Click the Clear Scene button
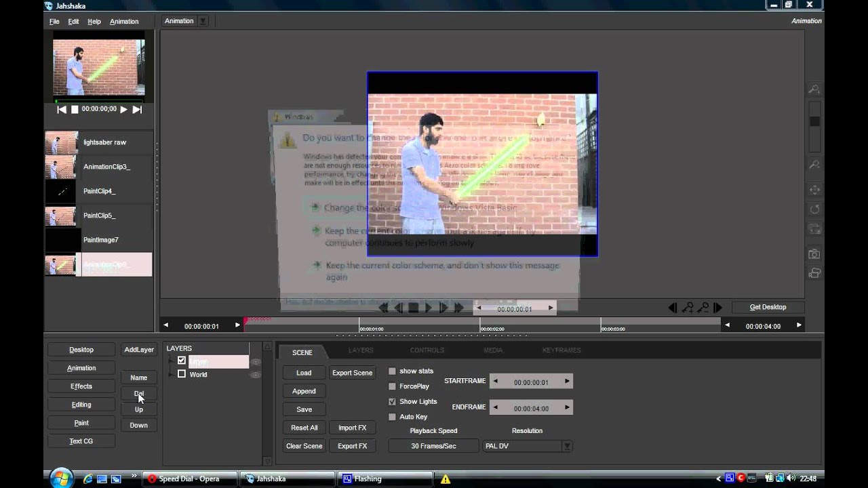The height and width of the screenshot is (488, 868). (304, 446)
